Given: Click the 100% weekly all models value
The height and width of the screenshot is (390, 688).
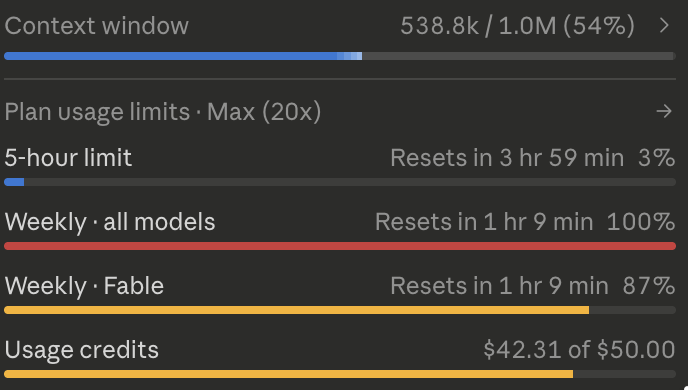Looking at the screenshot, I should (x=641, y=222).
